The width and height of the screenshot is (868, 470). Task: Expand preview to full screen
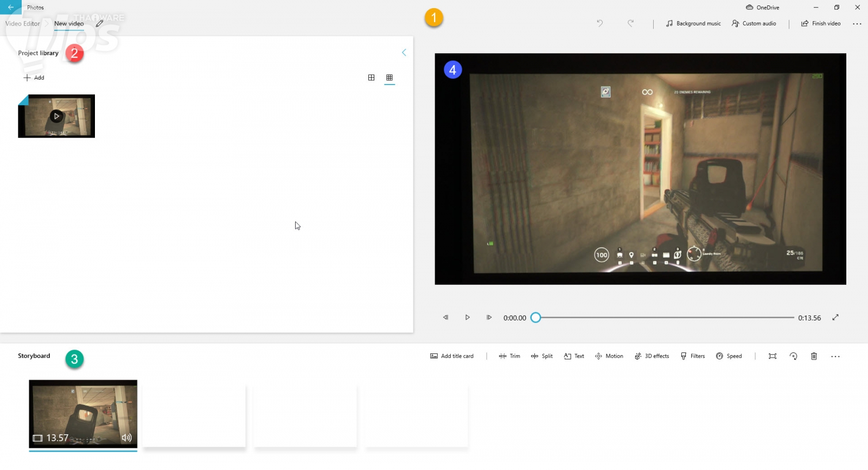[x=835, y=318]
